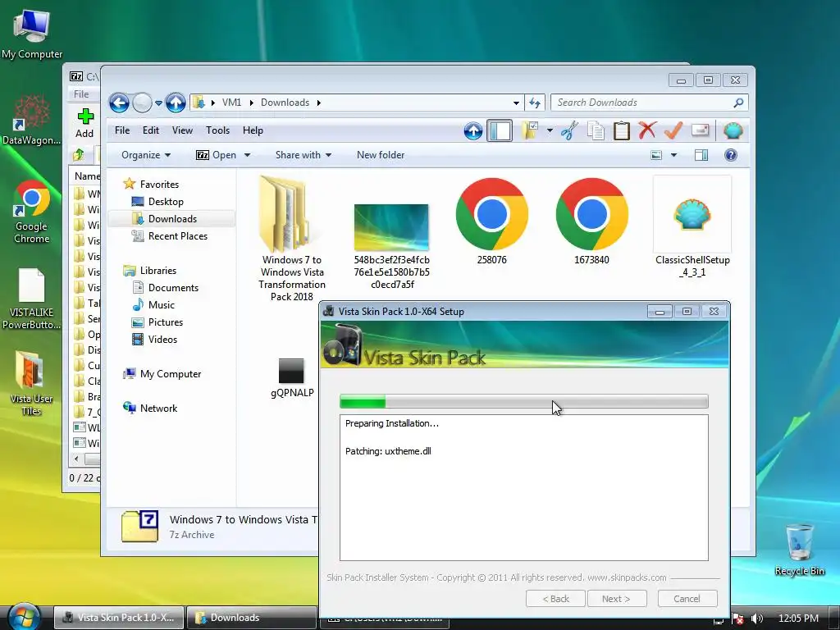The image size is (840, 630).
Task: Open the File menu in Explorer
Action: coord(122,130)
